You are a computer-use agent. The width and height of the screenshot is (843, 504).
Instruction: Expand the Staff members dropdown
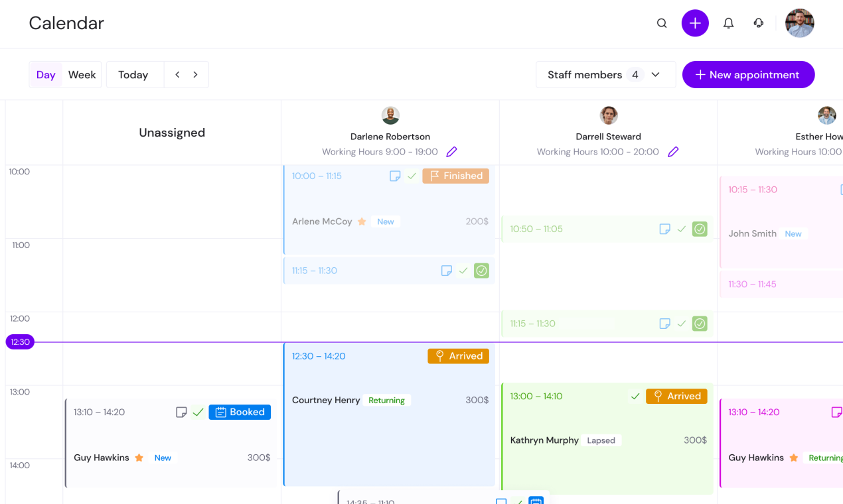pos(605,75)
